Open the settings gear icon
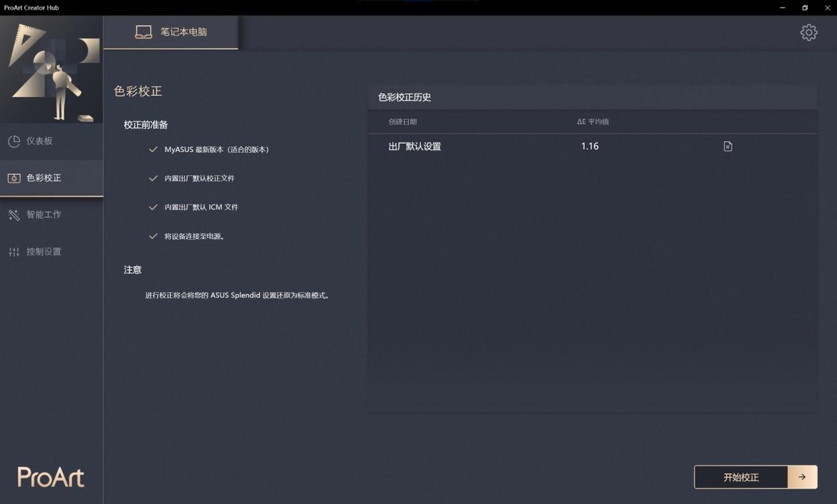 point(808,32)
